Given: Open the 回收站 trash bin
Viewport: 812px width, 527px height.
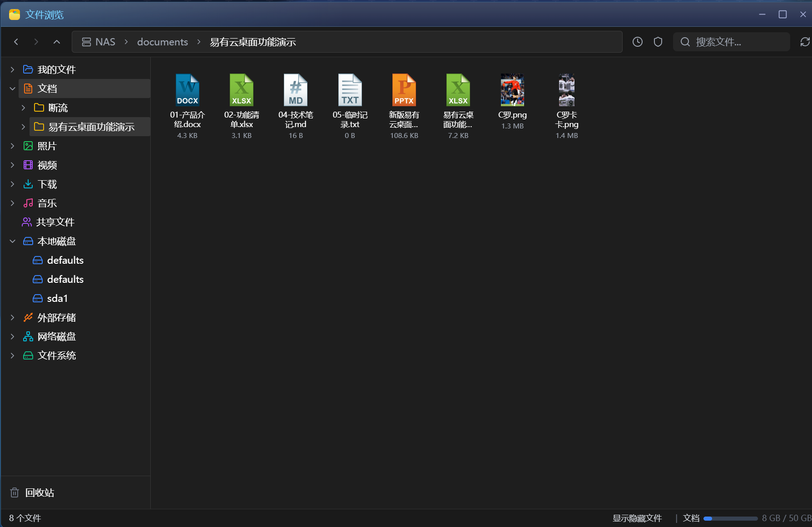Looking at the screenshot, I should point(40,493).
